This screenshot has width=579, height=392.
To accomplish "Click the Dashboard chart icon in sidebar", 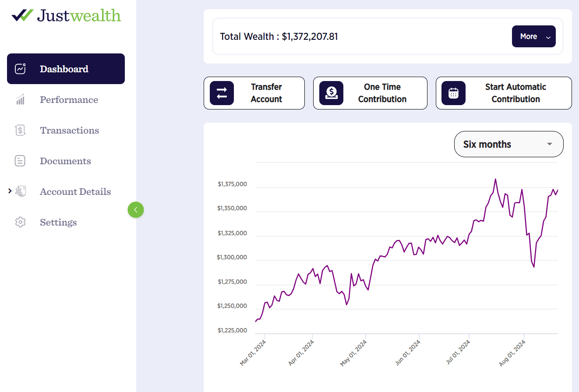I will pos(21,69).
